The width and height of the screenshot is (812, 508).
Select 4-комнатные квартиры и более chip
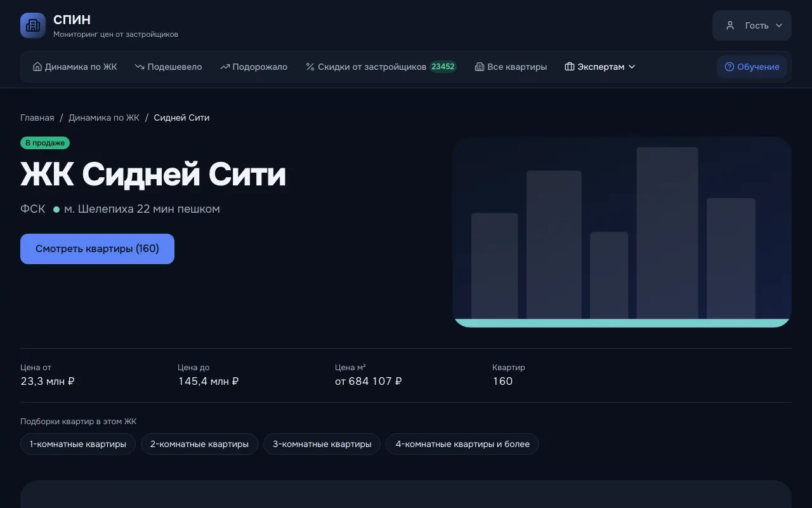click(462, 444)
